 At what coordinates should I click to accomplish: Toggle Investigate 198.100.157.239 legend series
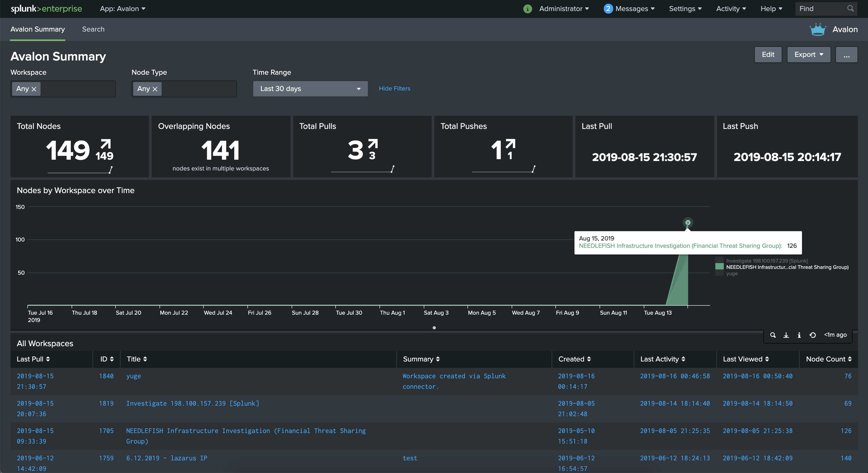pyautogui.click(x=767, y=261)
